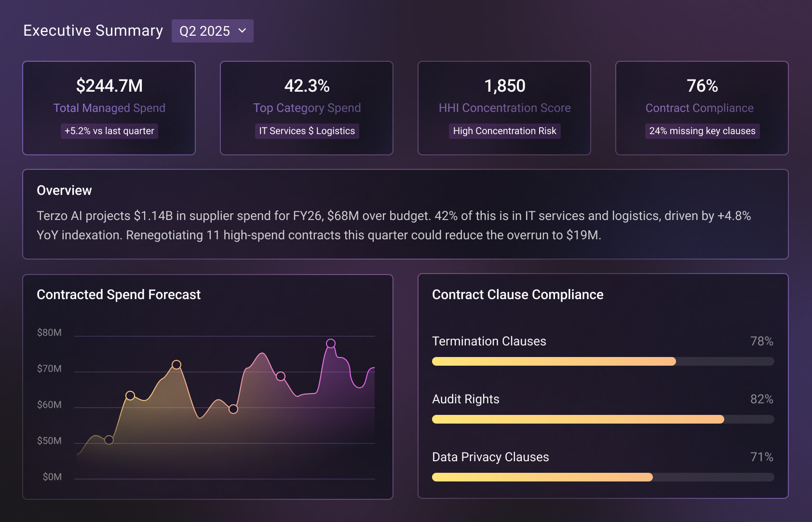Click the IT Services $ Logistics badge

(x=307, y=131)
